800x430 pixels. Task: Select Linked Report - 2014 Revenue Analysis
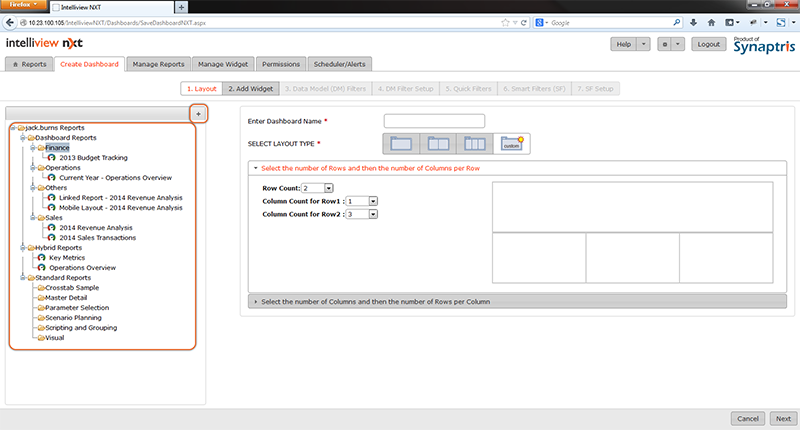pos(120,198)
